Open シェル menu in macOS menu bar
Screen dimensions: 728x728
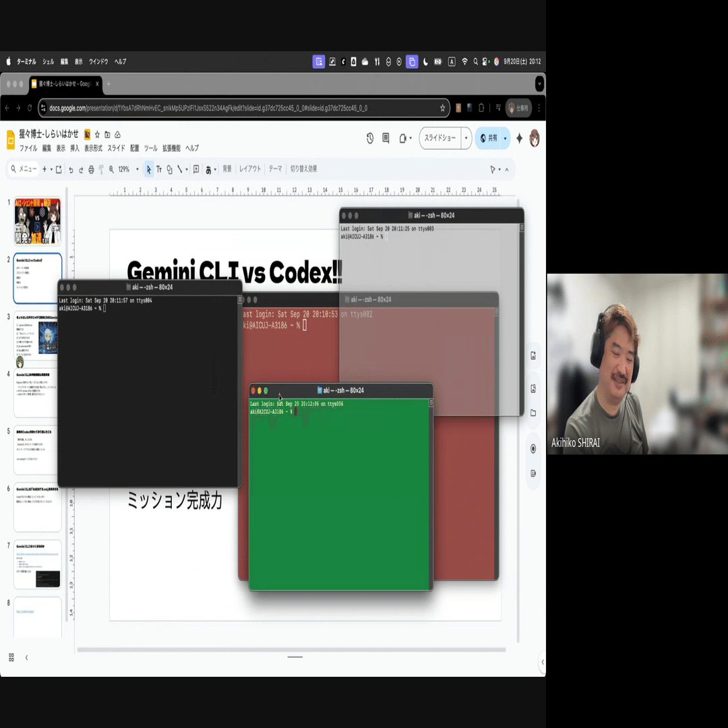pos(49,62)
